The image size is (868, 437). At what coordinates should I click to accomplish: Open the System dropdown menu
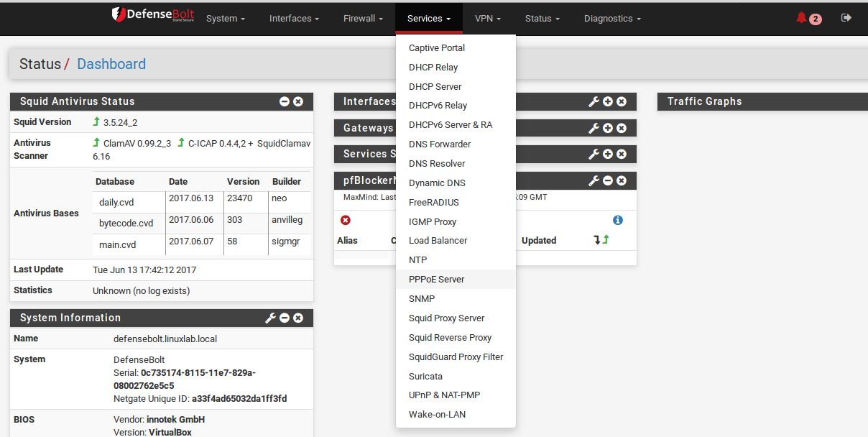point(226,18)
